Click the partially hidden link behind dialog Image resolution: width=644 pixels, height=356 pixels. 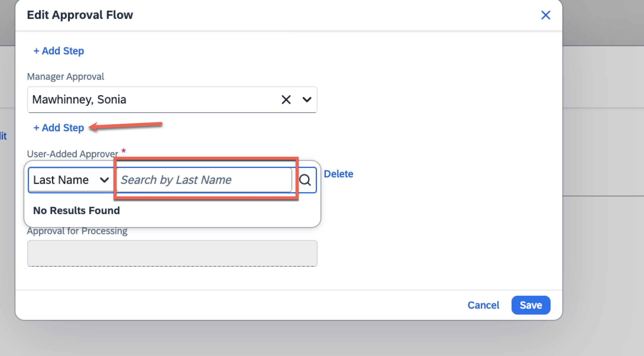coord(3,136)
